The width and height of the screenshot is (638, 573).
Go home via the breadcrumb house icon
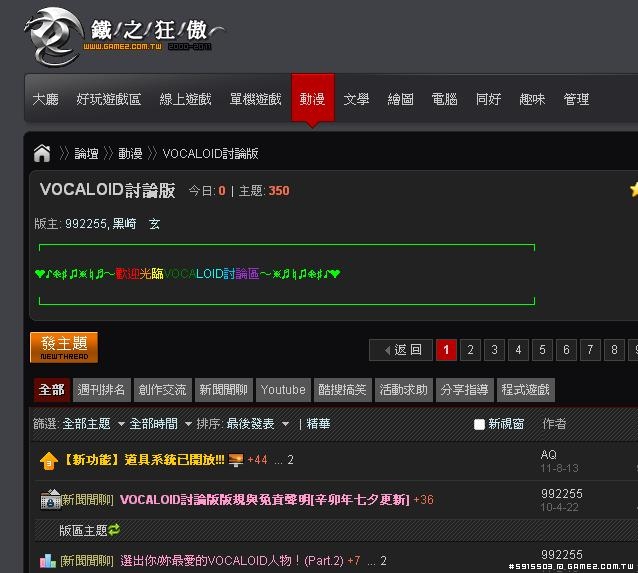click(42, 153)
